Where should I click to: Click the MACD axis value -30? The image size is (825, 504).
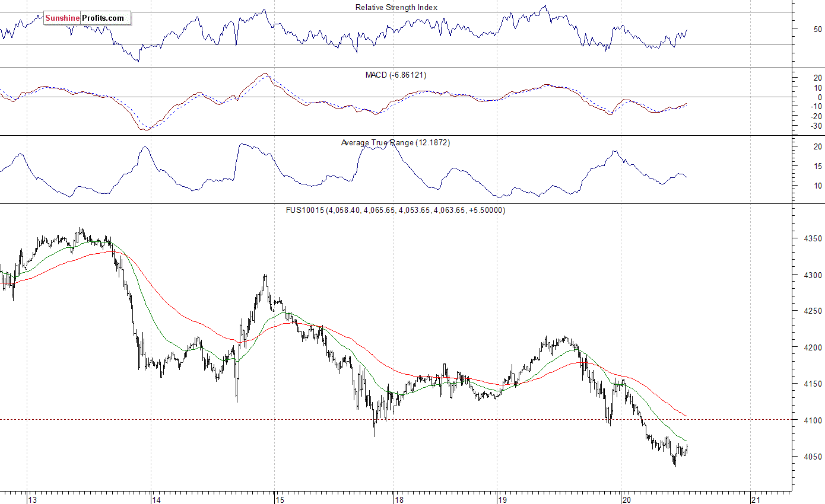click(x=816, y=126)
